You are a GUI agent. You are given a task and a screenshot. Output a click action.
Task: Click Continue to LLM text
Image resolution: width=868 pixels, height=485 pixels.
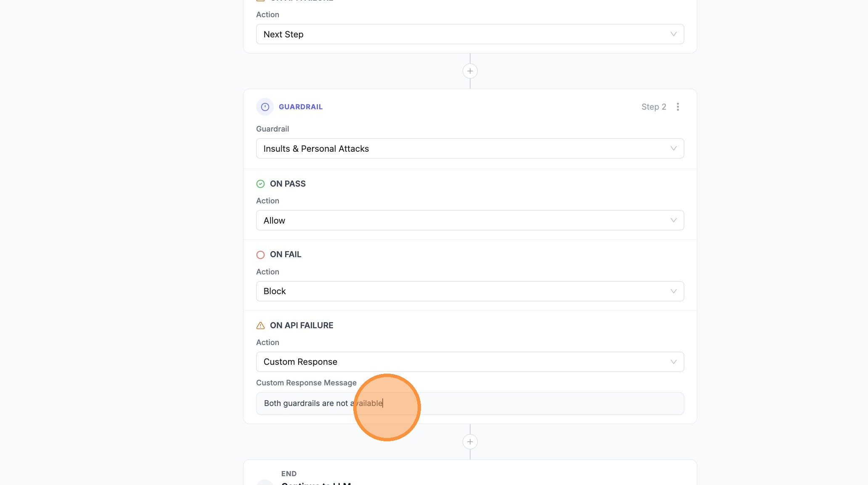(x=316, y=483)
